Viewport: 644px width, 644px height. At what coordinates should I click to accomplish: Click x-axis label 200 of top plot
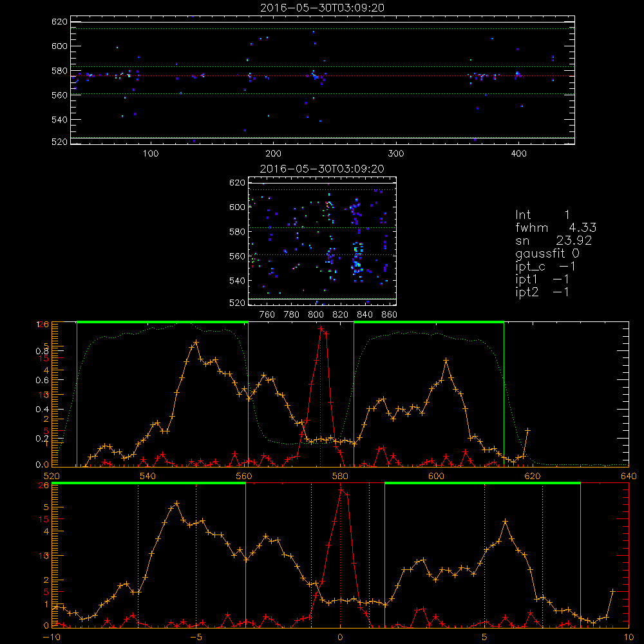point(273,154)
